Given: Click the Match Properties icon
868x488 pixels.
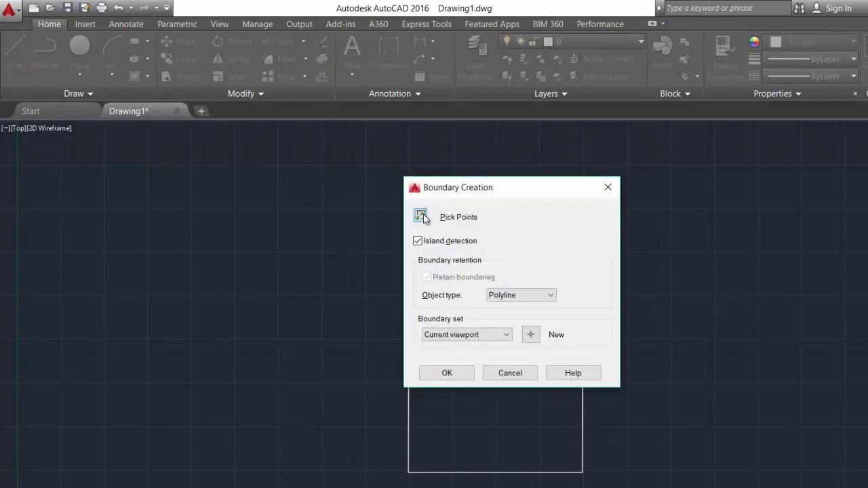Looking at the screenshot, I should [726, 58].
